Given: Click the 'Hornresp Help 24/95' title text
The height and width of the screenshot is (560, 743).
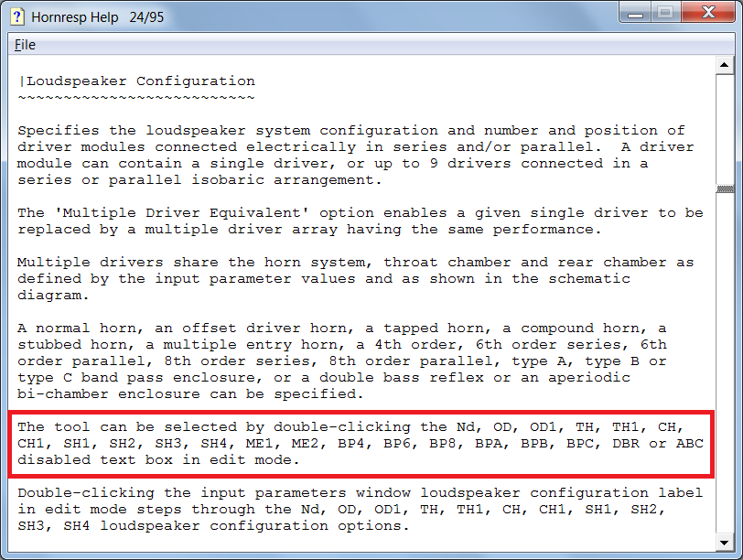Looking at the screenshot, I should click(98, 17).
